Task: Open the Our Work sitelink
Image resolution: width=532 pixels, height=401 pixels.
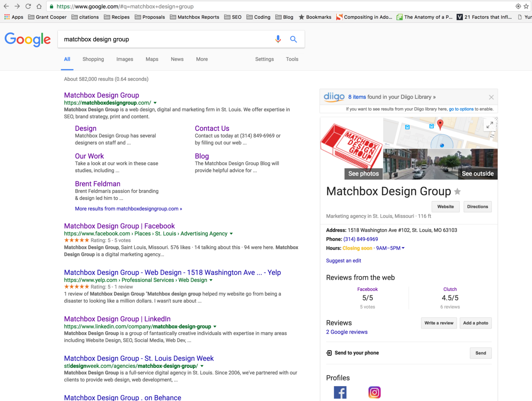Action: [x=90, y=156]
